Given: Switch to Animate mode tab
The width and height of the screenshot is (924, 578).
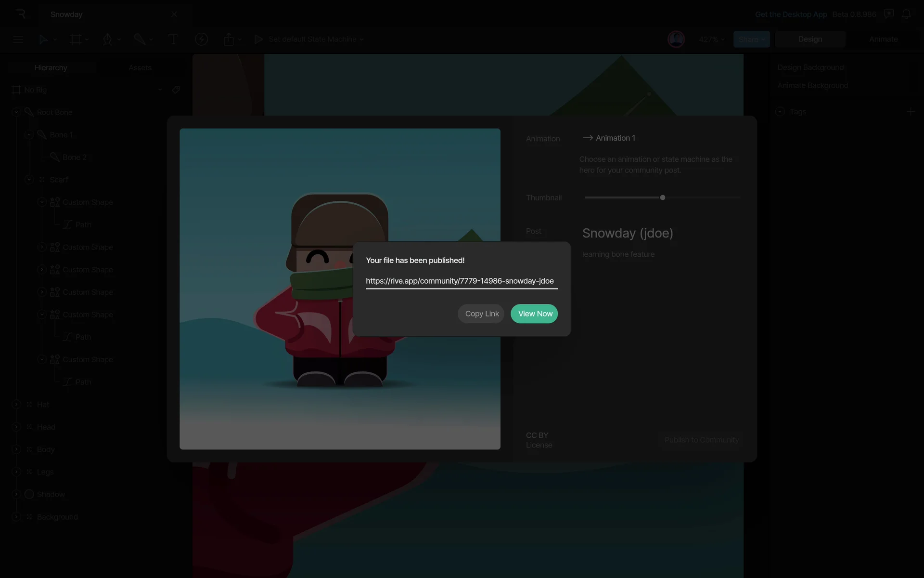Looking at the screenshot, I should 883,39.
